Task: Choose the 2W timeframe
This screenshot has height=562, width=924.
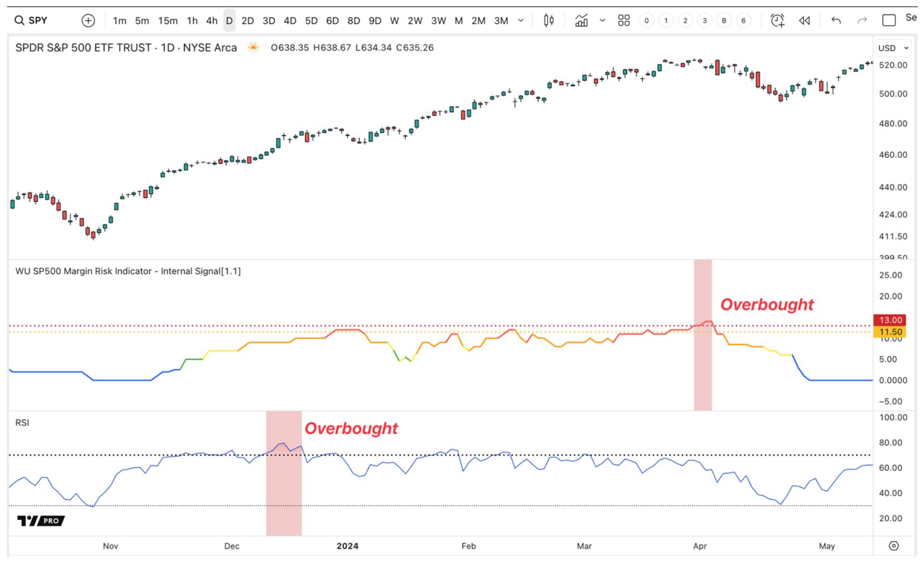Action: point(415,21)
